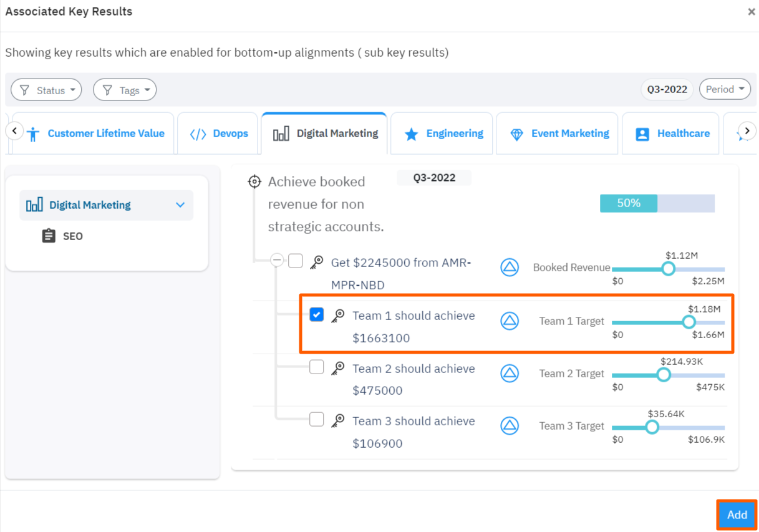The image size is (759, 532).
Task: Open the Status filter dropdown
Action: pos(46,89)
